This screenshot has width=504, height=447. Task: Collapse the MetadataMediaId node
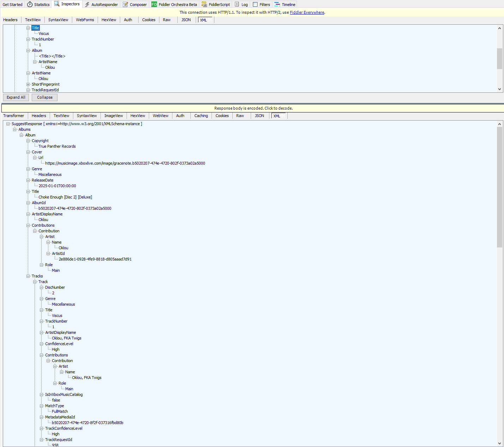click(x=42, y=417)
